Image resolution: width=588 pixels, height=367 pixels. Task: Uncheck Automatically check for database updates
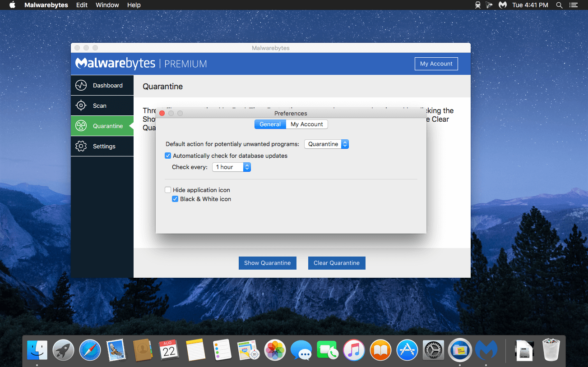click(x=168, y=156)
